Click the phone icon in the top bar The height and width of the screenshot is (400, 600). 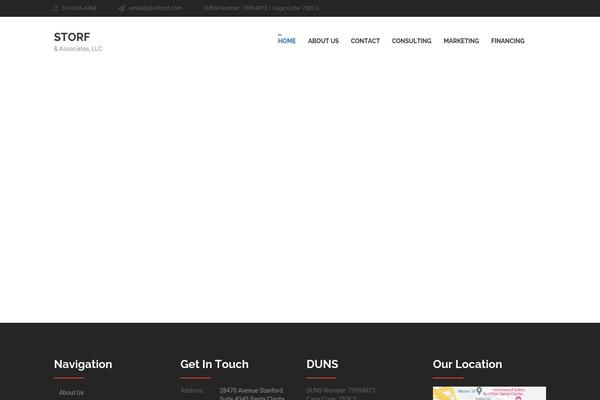point(55,8)
